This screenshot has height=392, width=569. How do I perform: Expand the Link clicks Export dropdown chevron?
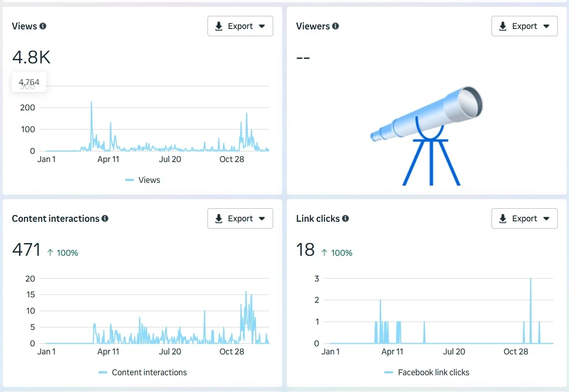coord(545,218)
